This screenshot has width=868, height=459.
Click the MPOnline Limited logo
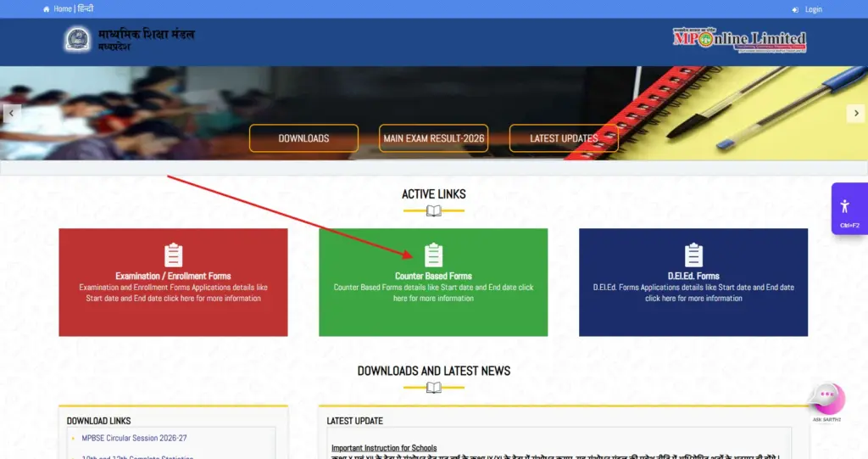(x=739, y=40)
